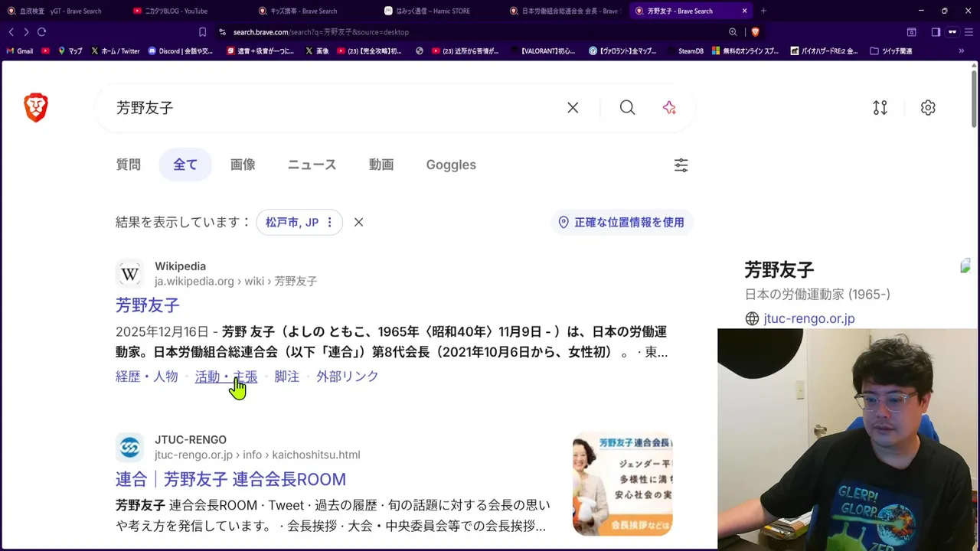Select the 全て tab
Image resolution: width=980 pixels, height=551 pixels.
pyautogui.click(x=185, y=165)
